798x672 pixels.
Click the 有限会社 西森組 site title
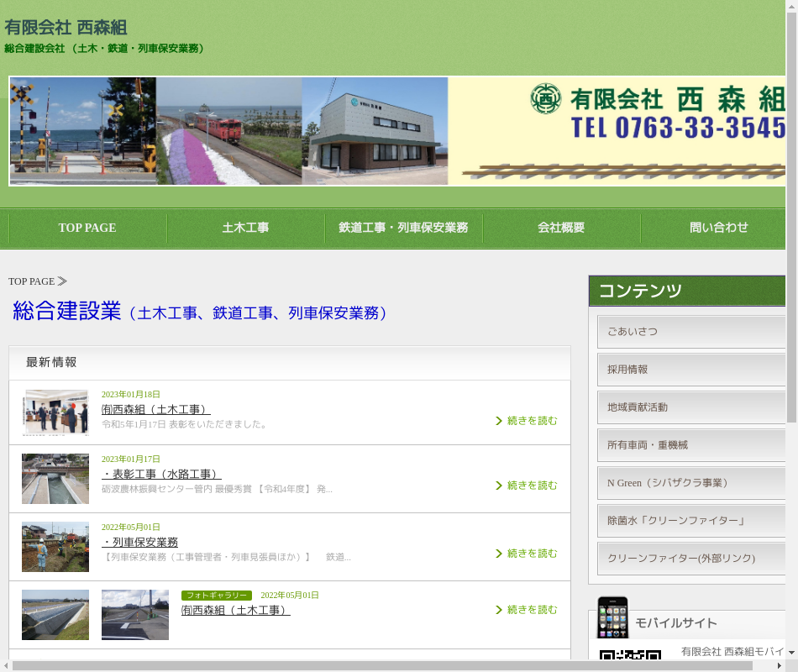(x=66, y=27)
